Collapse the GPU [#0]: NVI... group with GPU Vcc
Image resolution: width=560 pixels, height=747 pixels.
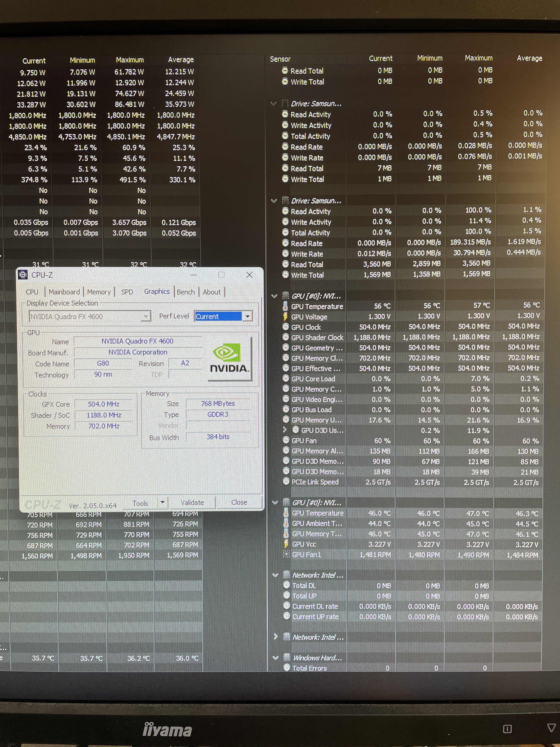[x=275, y=502]
